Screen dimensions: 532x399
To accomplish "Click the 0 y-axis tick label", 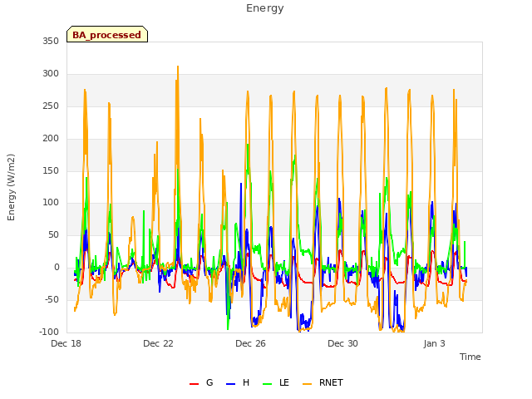I will [x=57, y=268].
